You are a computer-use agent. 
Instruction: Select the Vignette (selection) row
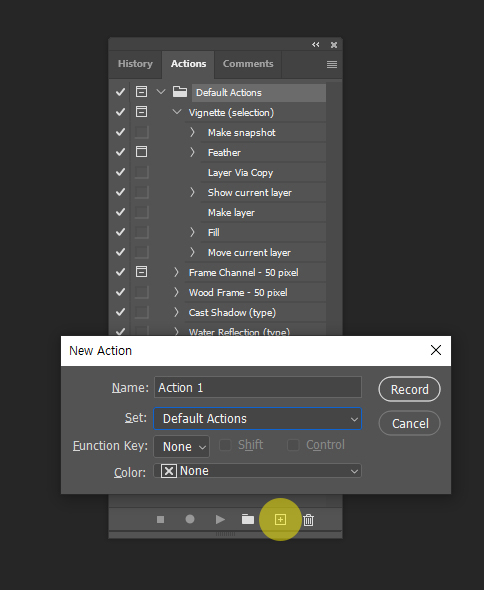coord(255,113)
